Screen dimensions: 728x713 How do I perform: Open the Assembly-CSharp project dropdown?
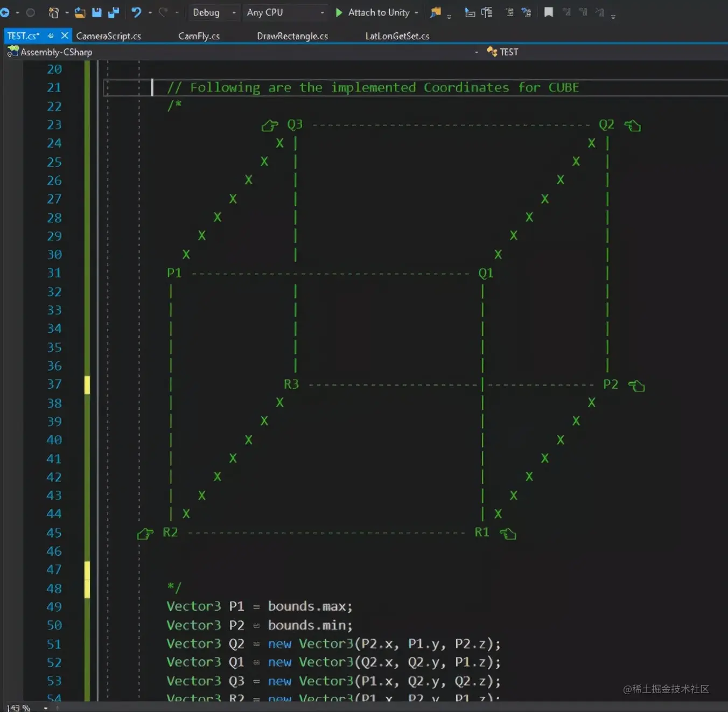(x=242, y=52)
